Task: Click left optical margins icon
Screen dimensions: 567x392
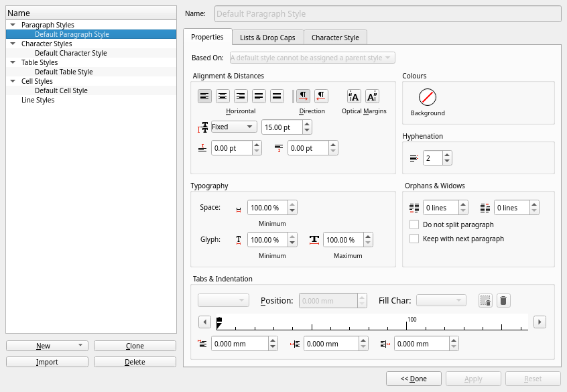Action: coord(354,96)
